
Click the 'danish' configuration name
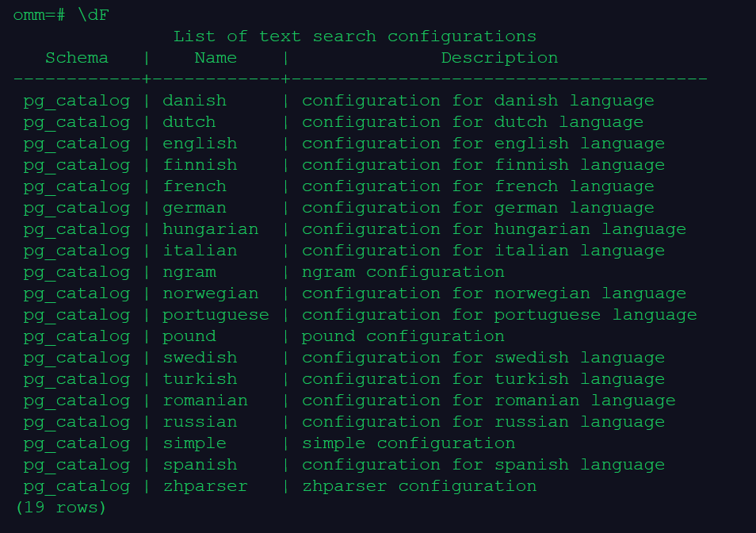click(195, 101)
